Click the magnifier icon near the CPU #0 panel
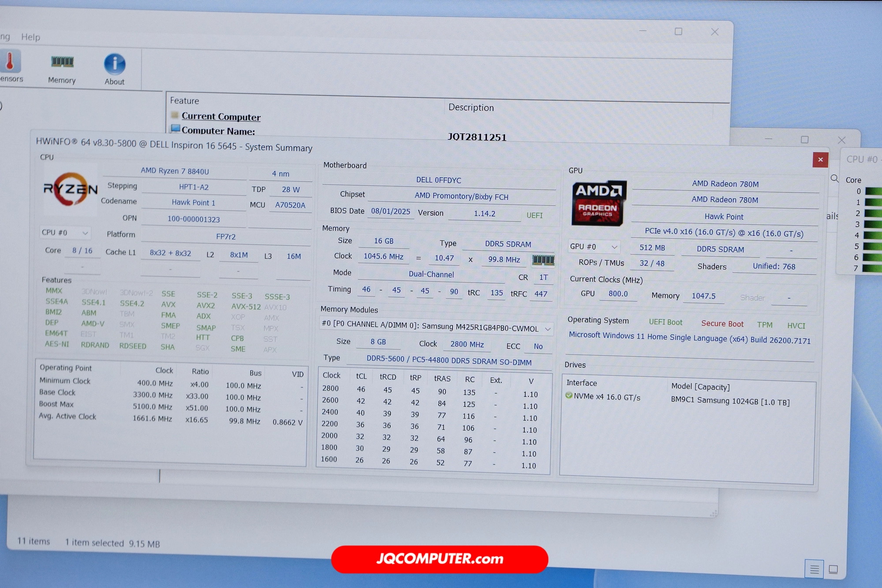Screen dimensions: 882x588 (834, 179)
